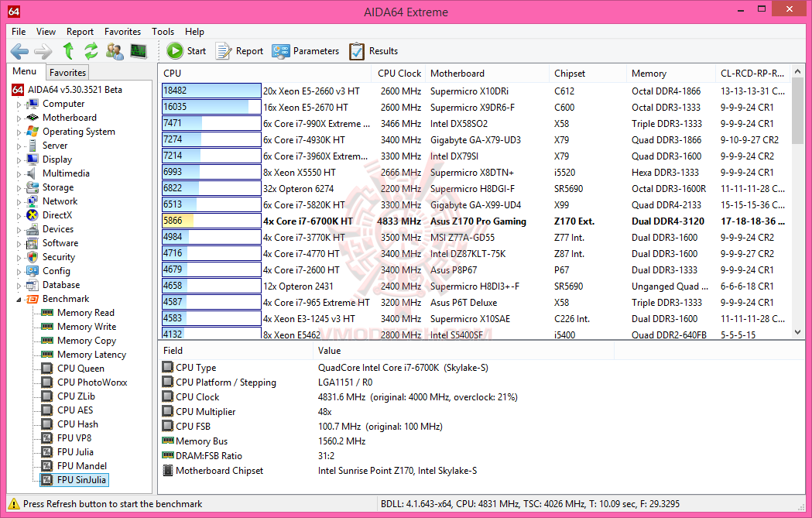Select the CPU PhotoWorxx benchmark icon

[x=47, y=382]
